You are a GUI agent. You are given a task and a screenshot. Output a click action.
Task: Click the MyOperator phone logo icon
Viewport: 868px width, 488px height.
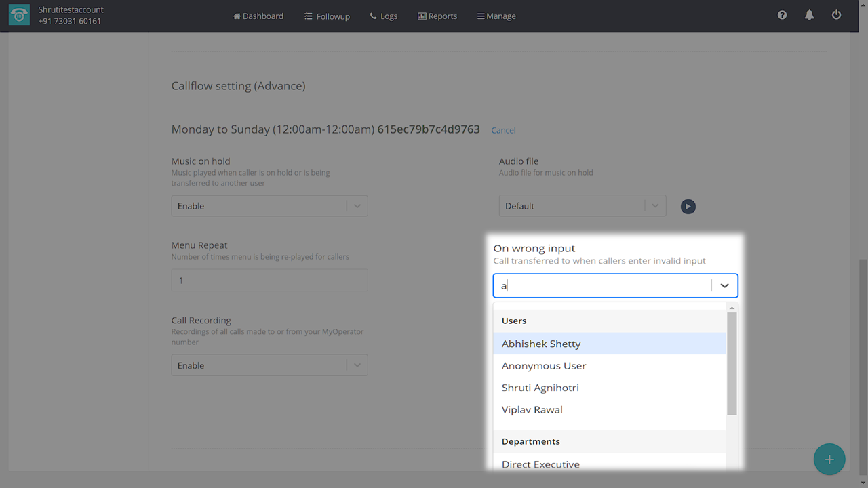pyautogui.click(x=19, y=16)
